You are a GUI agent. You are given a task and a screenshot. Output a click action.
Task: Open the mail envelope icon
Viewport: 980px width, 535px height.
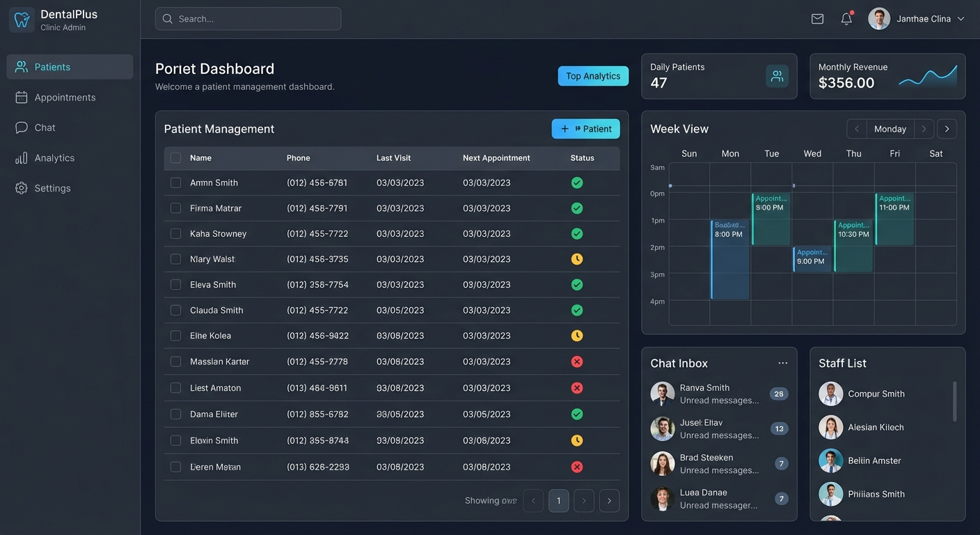click(x=817, y=19)
